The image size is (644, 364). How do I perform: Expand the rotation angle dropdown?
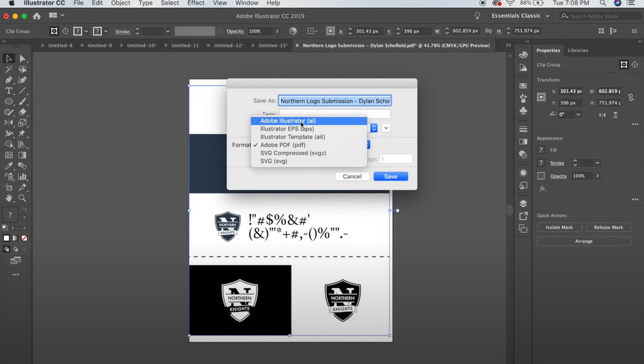tap(578, 115)
